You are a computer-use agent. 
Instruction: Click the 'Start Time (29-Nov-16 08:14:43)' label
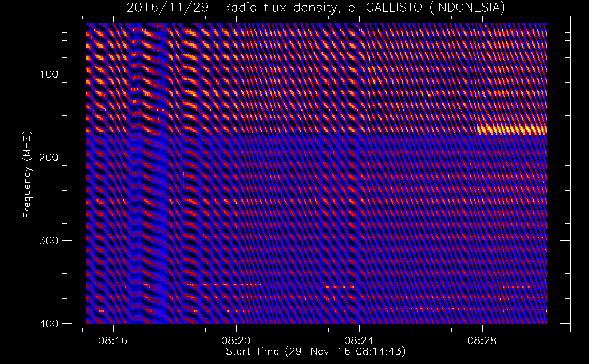[x=316, y=352]
